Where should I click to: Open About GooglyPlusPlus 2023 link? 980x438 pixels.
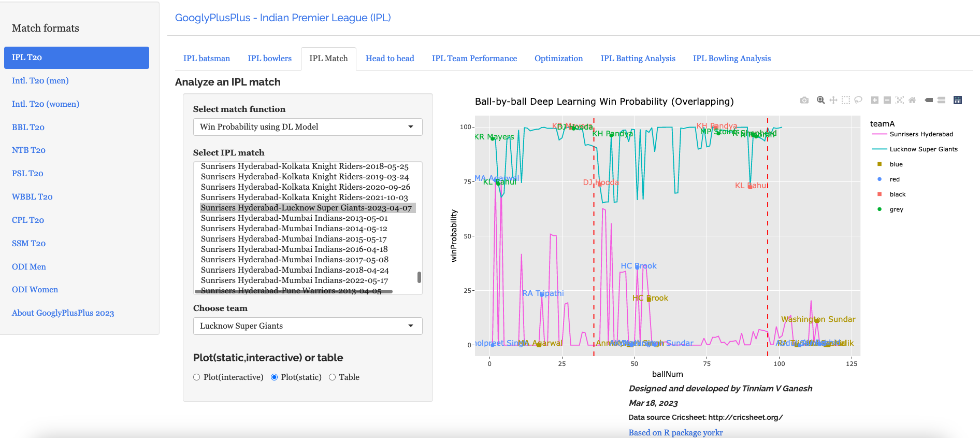63,313
